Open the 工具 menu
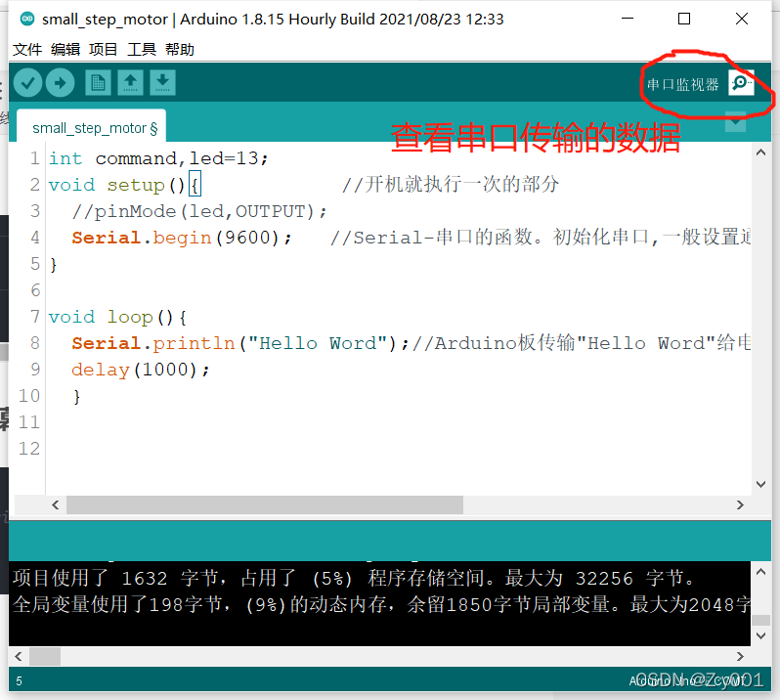The image size is (780, 700). [142, 49]
